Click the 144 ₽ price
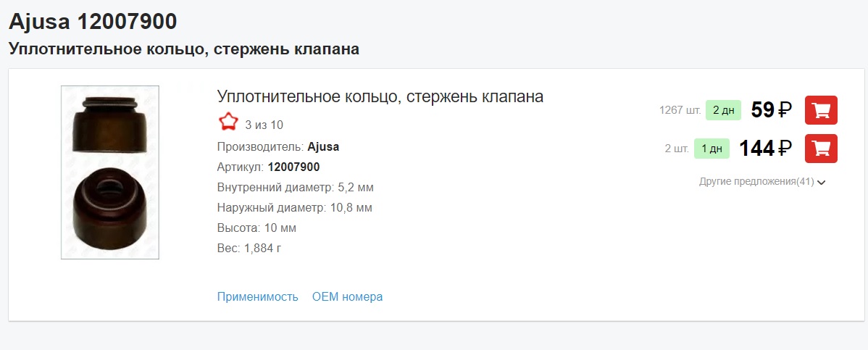Image resolution: width=868 pixels, height=350 pixels. coord(765,149)
